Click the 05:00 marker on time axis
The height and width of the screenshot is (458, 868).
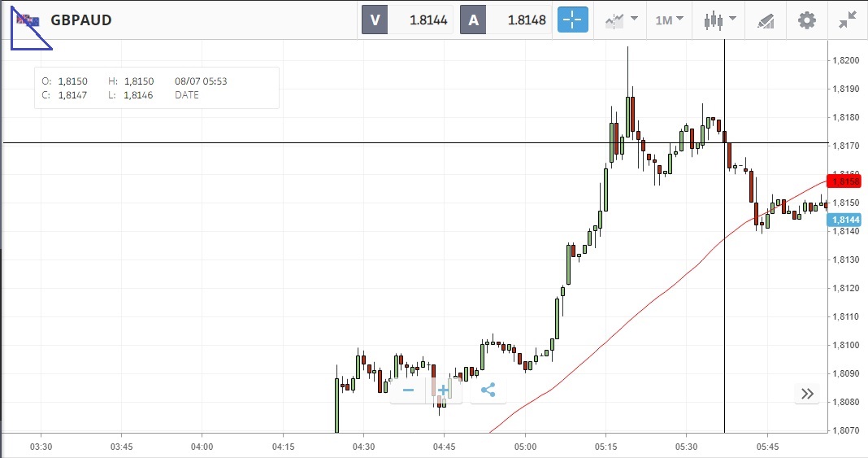click(525, 447)
